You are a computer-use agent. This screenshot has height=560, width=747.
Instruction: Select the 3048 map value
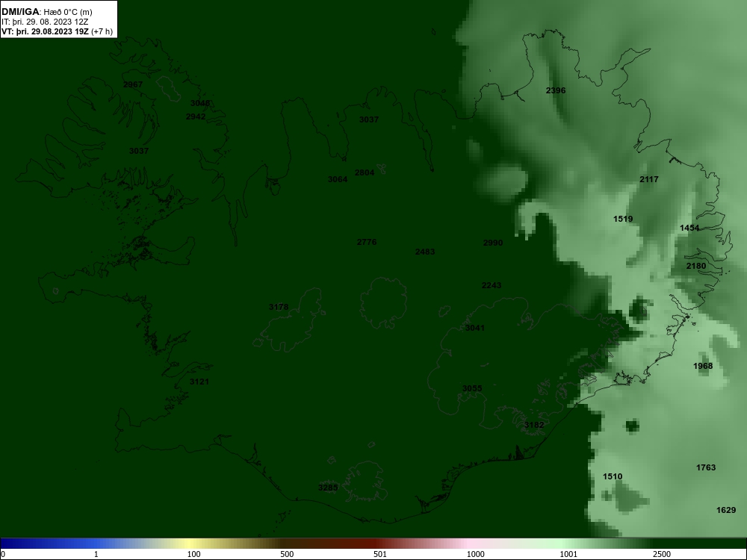pyautogui.click(x=200, y=103)
